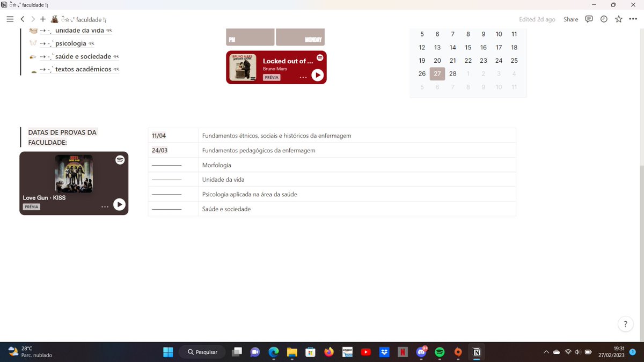Image resolution: width=644 pixels, height=362 pixels.
Task: Play the Love Gun KISS preview
Action: pos(119,204)
